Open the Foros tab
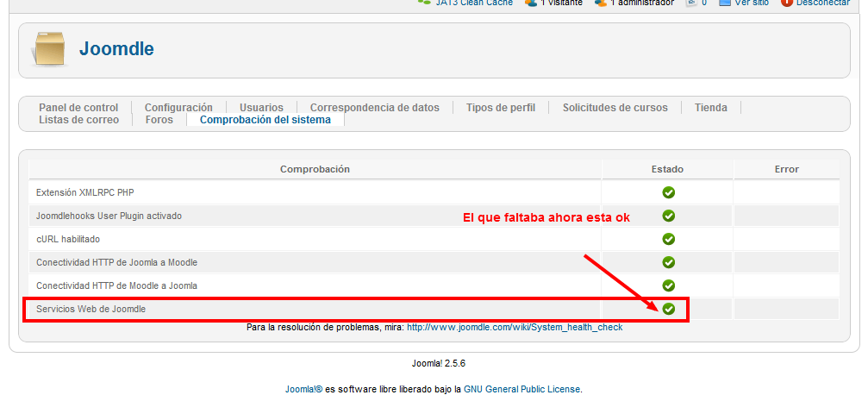The image size is (868, 395). 159,120
